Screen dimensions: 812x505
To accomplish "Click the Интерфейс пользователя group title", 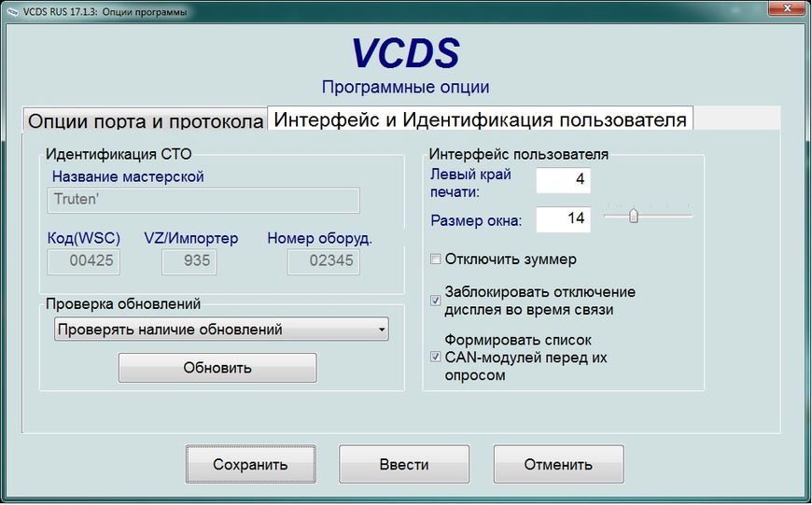I will pos(519,154).
